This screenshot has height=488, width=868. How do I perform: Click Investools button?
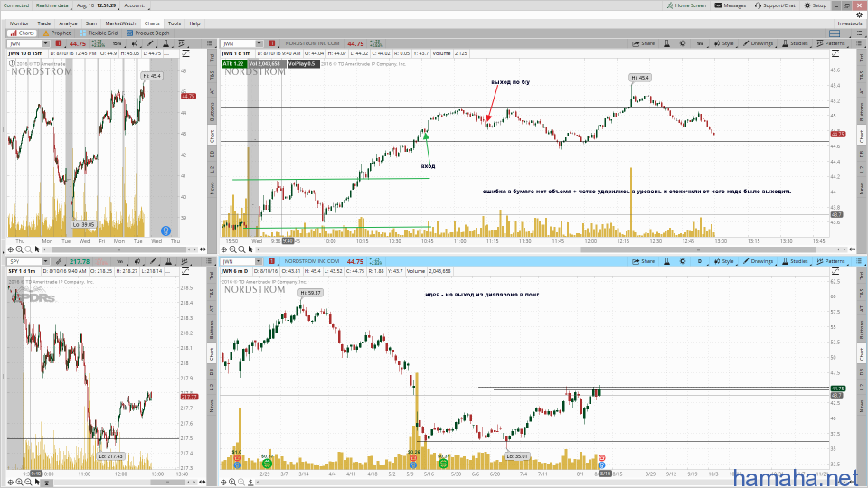pos(850,23)
